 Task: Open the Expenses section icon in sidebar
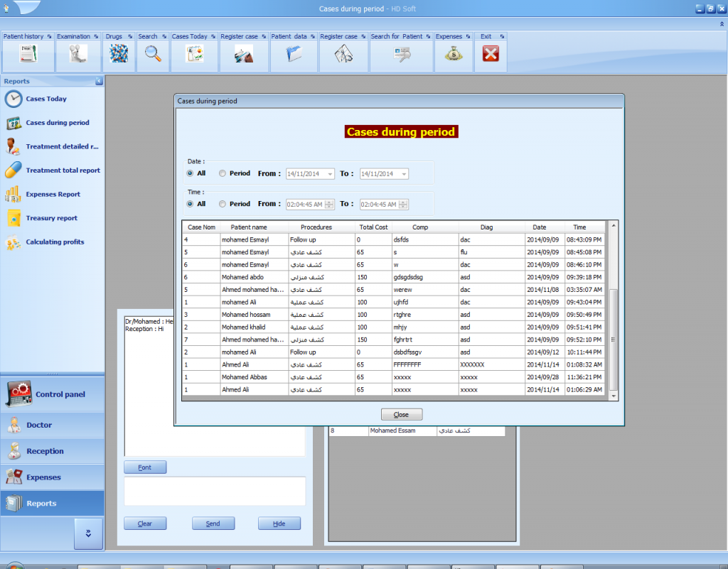click(x=14, y=477)
